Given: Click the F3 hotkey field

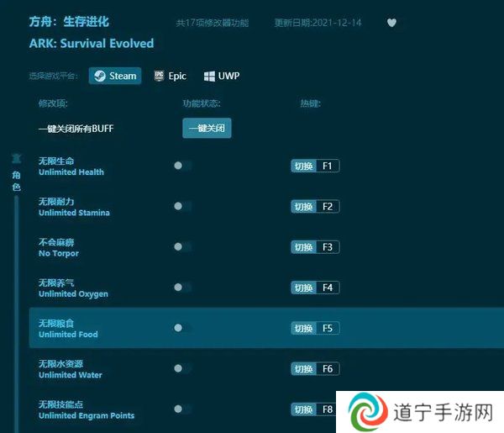Looking at the screenshot, I should pyautogui.click(x=328, y=247).
